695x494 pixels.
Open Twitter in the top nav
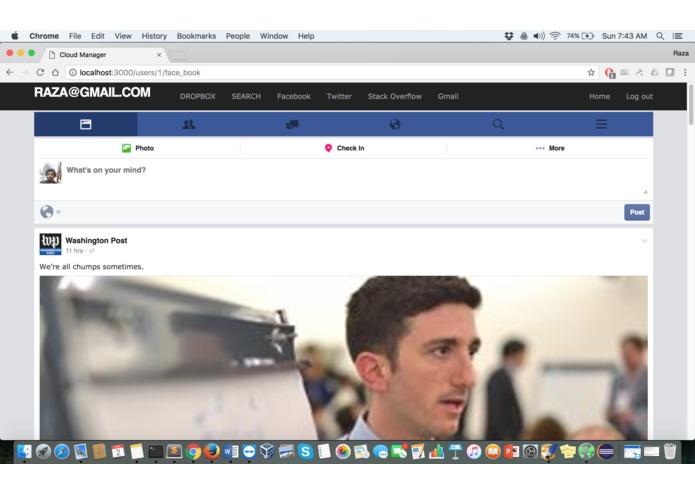pos(339,97)
